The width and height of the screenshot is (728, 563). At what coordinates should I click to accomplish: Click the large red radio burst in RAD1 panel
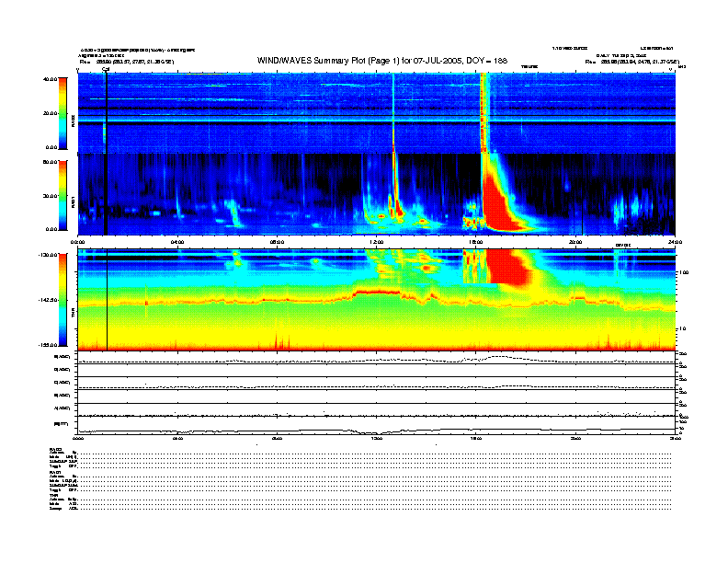(500, 204)
